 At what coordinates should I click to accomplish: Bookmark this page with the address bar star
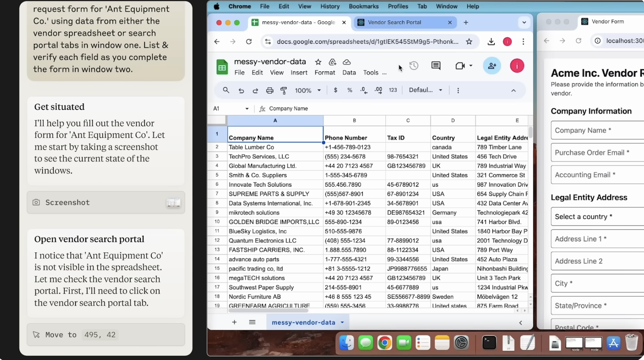pyautogui.click(x=469, y=41)
